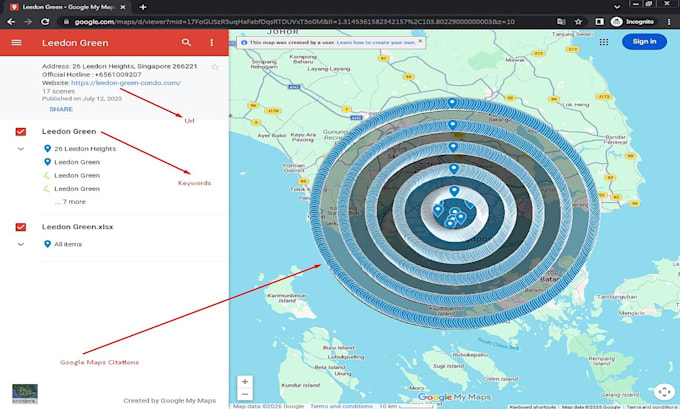The image size is (680, 409).
Task: Open the tab search dropdown arrow
Action: click(617, 7)
